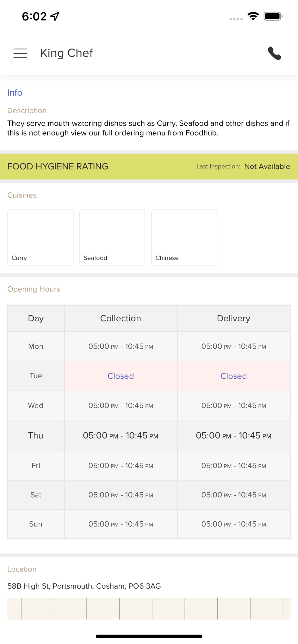Tap Closed in Tuesday delivery cell
The width and height of the screenshot is (298, 644).
pyautogui.click(x=233, y=376)
